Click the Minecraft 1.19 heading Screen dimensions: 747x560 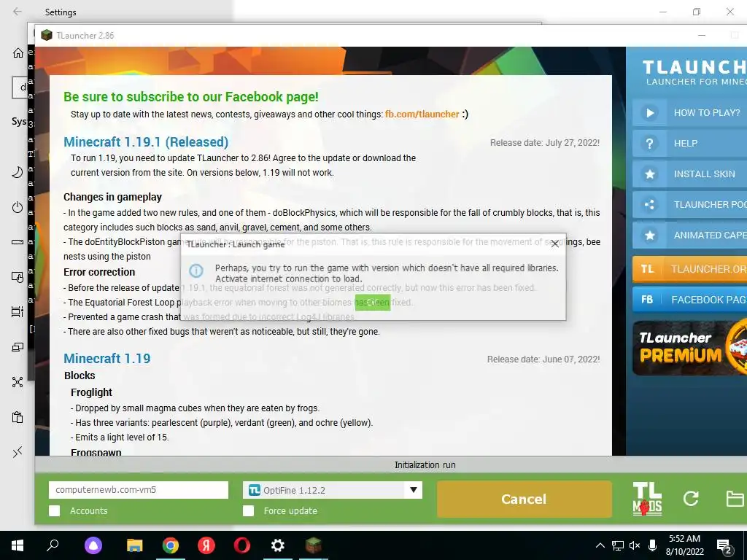tap(107, 359)
